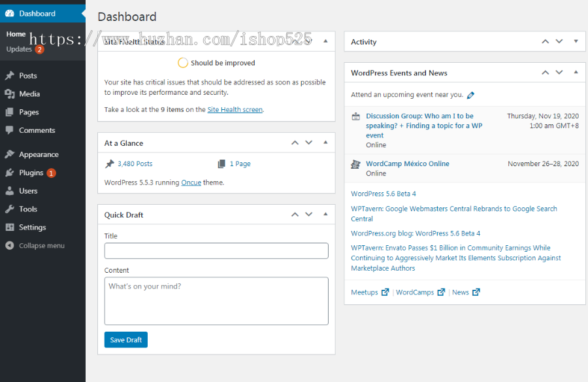
Task: Open the Site Health screen link
Action: [x=235, y=110]
